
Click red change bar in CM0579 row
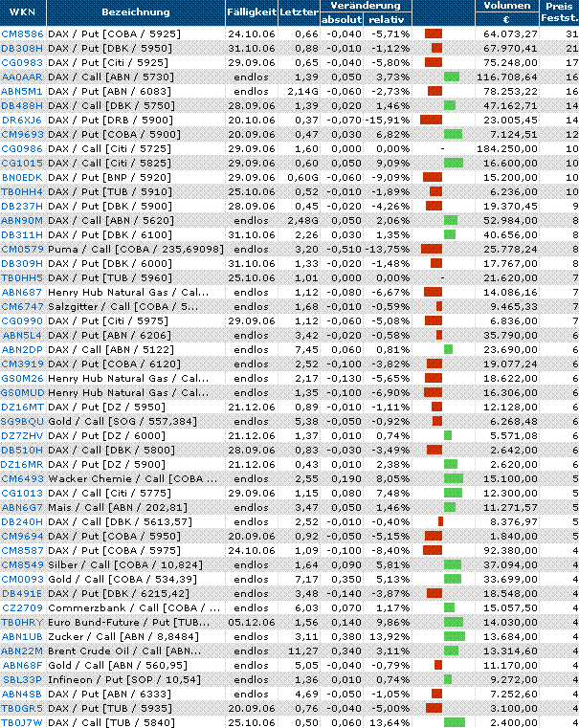[x=432, y=250]
